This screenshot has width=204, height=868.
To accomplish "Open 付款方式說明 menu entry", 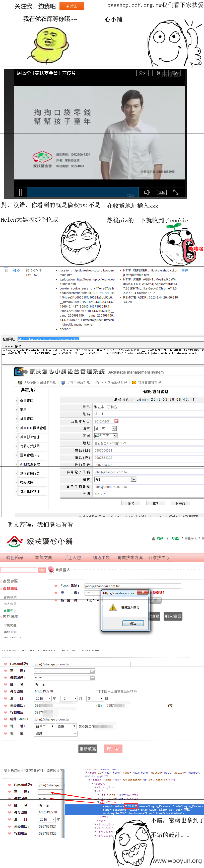I will (30, 446).
